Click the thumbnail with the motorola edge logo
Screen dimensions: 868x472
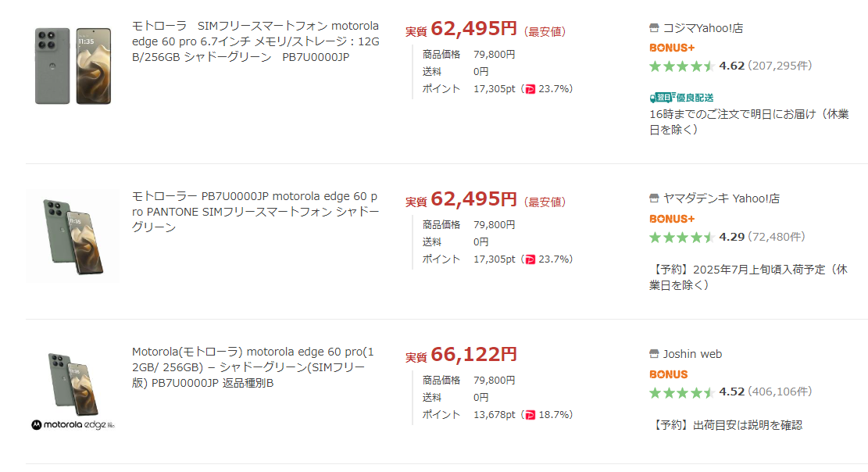coord(73,392)
